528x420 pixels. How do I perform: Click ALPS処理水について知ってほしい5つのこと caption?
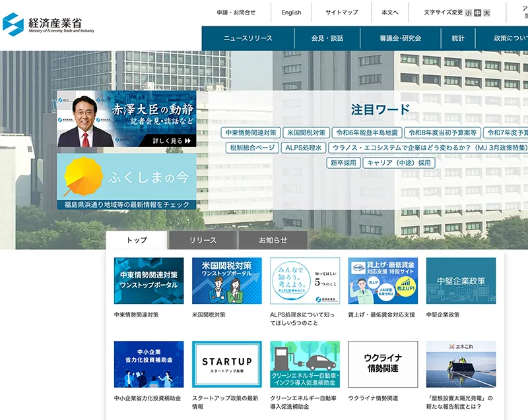[302, 318]
